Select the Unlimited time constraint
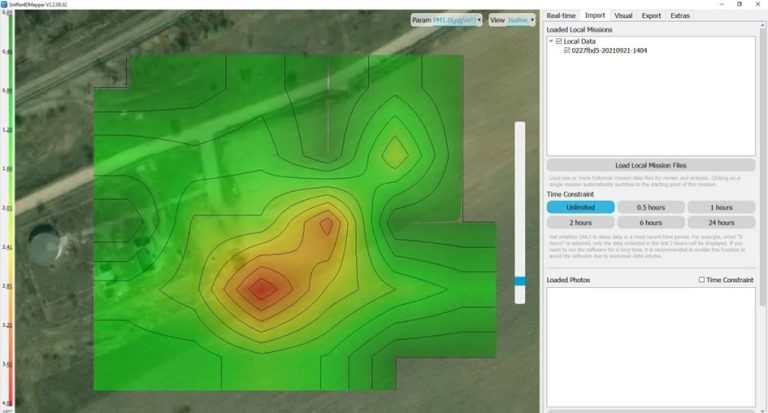Viewport: 768px width, 413px height. click(x=580, y=207)
